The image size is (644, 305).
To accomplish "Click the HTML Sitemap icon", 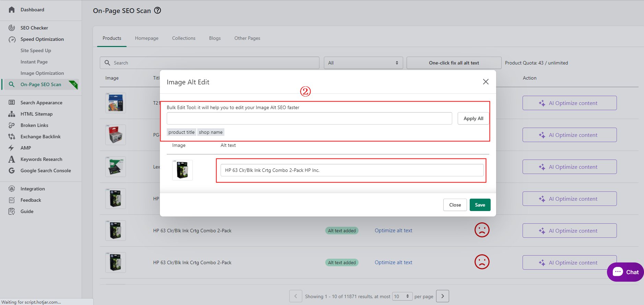I will (x=12, y=114).
